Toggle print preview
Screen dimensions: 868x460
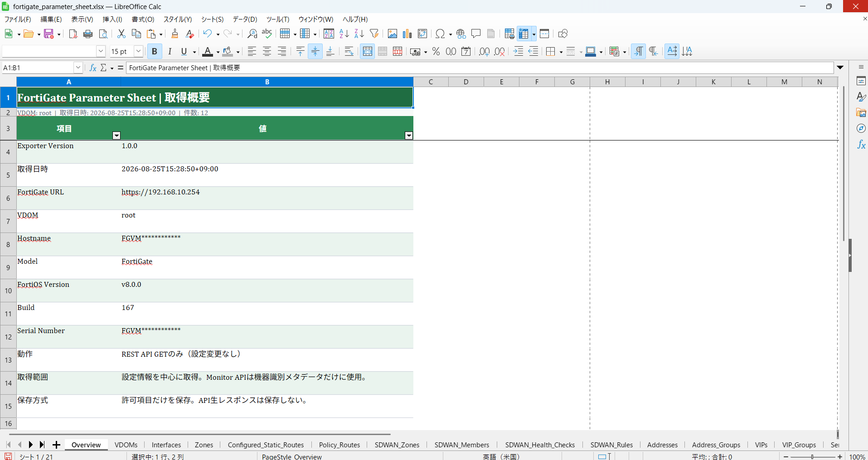(103, 34)
